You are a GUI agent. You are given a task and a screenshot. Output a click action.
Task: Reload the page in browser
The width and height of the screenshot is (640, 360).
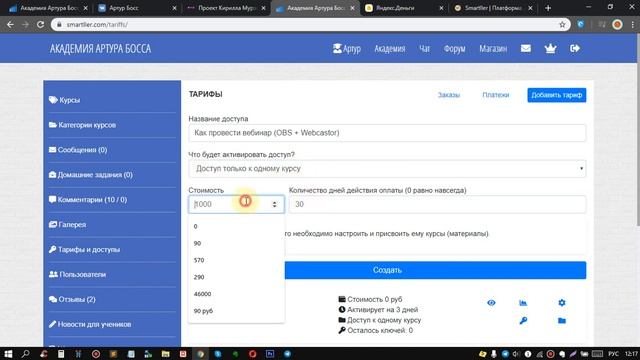tap(40, 24)
